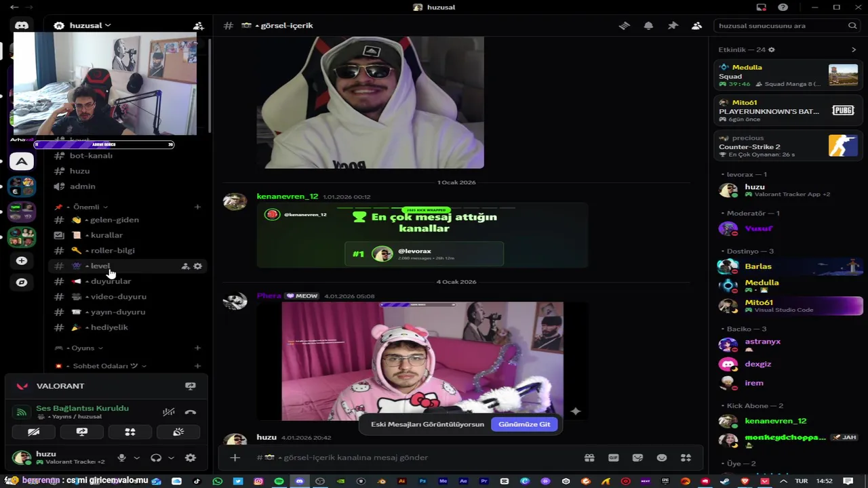Turn on camera in the voice panel
Screen dimensions: 868x488
[x=33, y=432]
